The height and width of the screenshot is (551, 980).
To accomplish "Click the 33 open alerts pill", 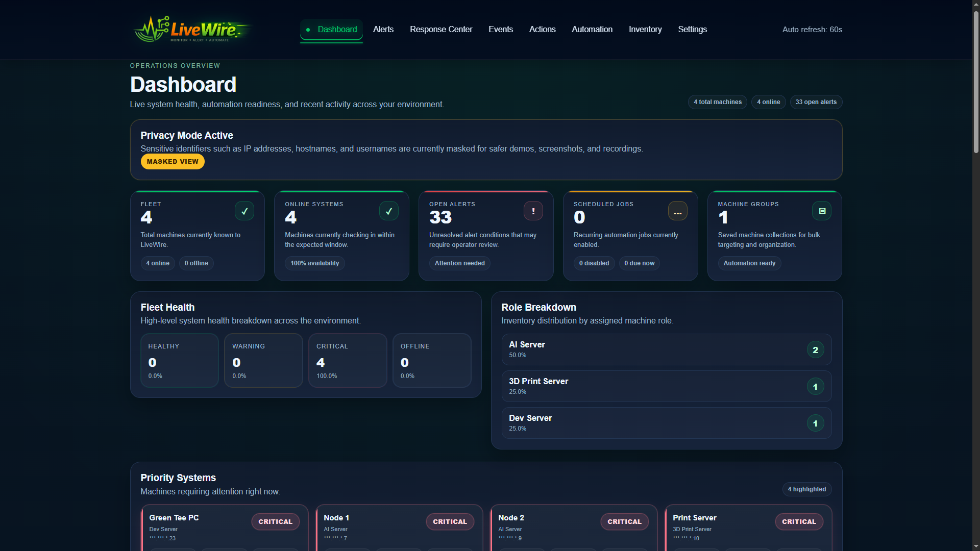I will pos(816,102).
